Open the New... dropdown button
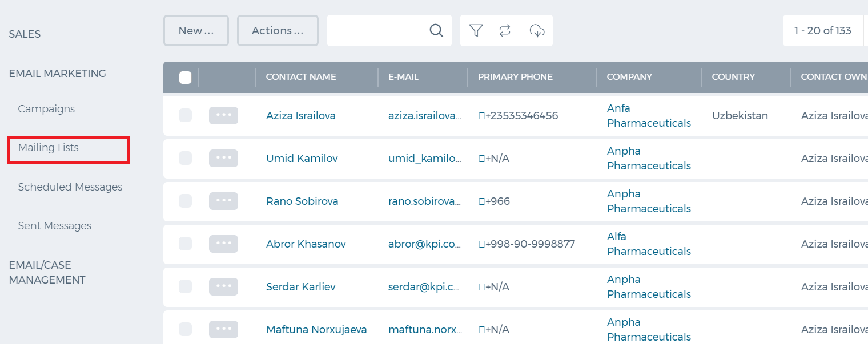The height and width of the screenshot is (344, 868). click(196, 31)
